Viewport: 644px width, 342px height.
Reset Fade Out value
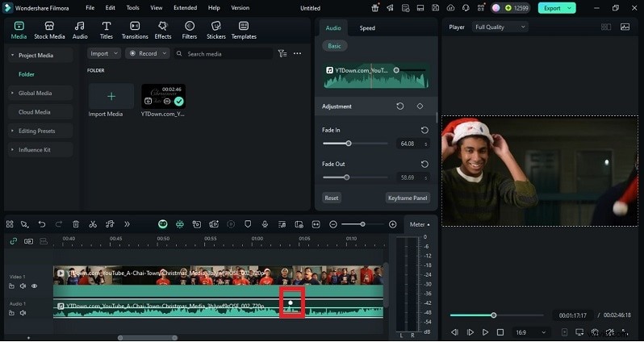point(424,164)
